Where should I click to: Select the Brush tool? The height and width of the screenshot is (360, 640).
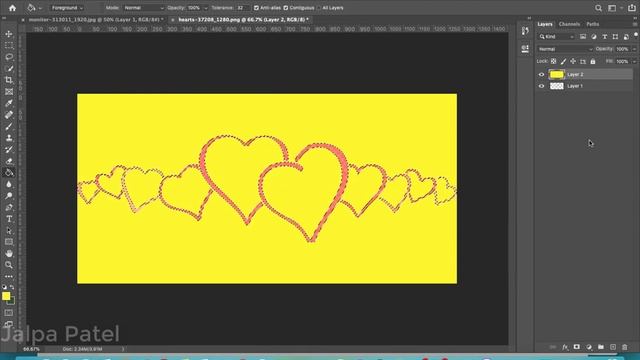(9, 127)
